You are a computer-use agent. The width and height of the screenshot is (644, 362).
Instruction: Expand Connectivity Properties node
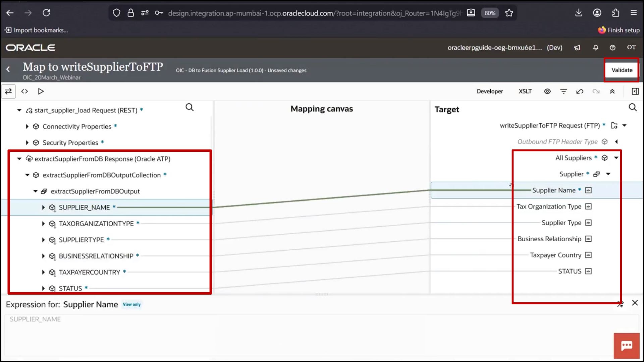pos(27,126)
